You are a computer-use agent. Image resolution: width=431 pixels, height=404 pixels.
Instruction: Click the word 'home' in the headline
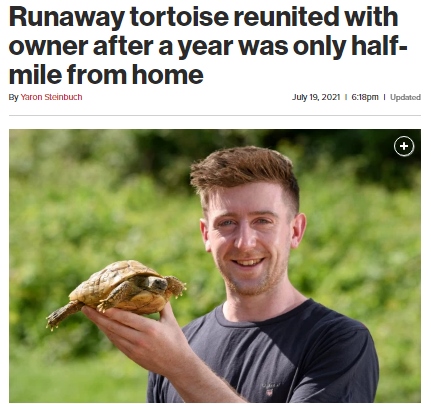[x=168, y=74]
